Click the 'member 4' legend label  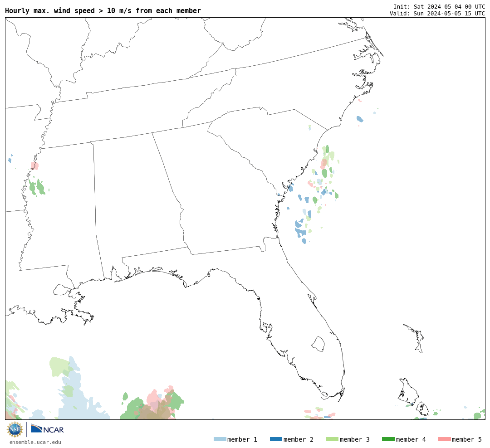(x=411, y=439)
